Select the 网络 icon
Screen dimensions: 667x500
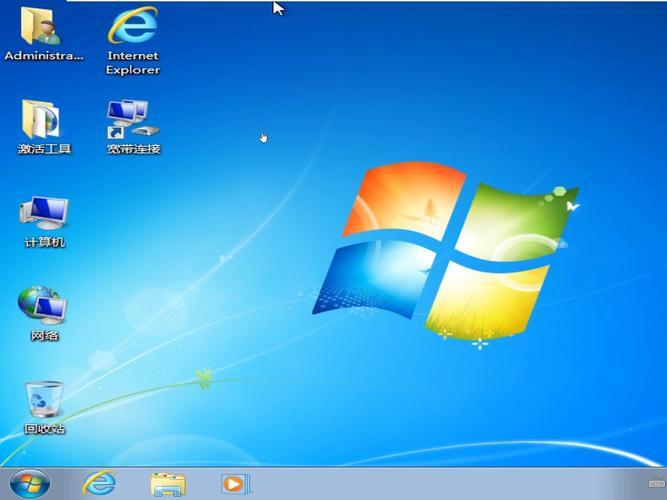[x=43, y=305]
